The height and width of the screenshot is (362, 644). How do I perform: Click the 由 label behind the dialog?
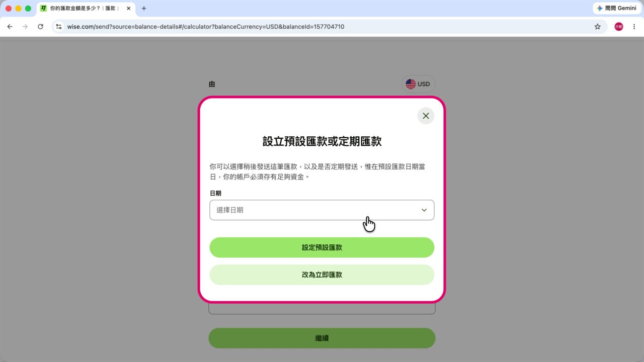[212, 84]
